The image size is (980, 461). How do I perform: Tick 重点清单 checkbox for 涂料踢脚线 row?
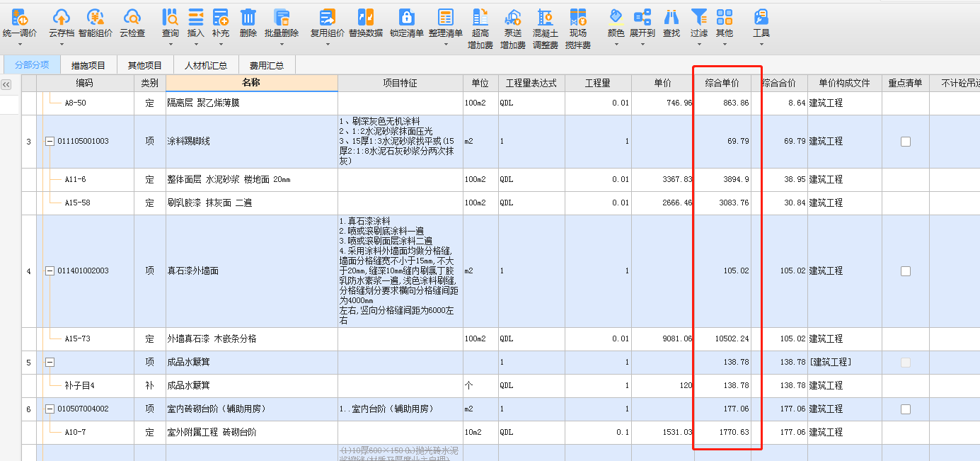[905, 142]
